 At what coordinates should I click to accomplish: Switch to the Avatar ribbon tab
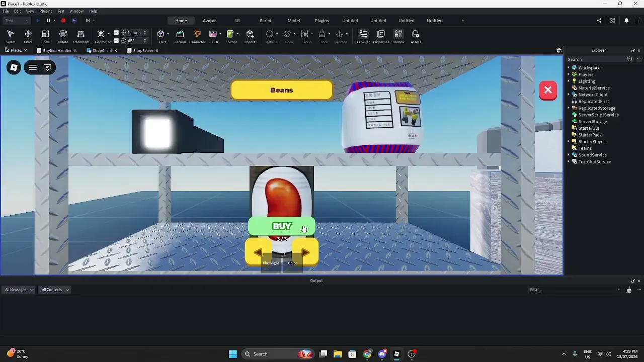pos(209,21)
